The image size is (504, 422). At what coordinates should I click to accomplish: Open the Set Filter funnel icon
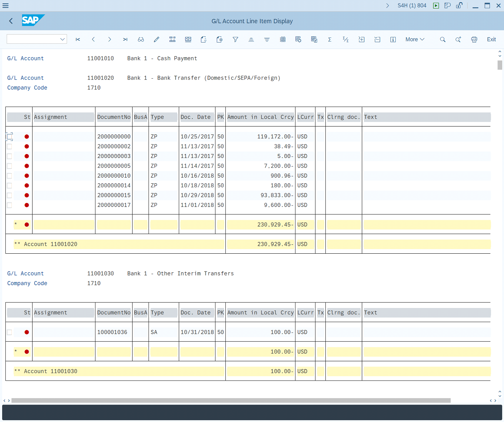[x=235, y=39]
